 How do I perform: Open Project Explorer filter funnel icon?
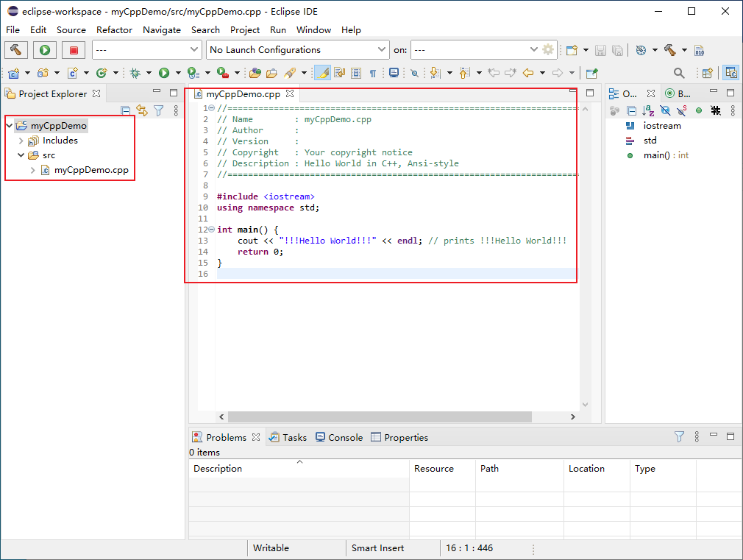pyautogui.click(x=159, y=110)
